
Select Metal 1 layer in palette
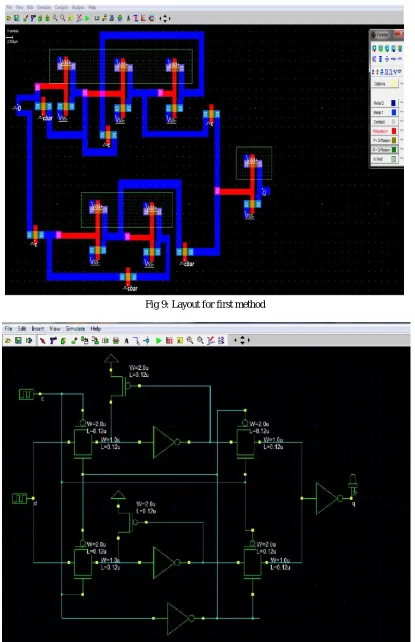(x=385, y=112)
